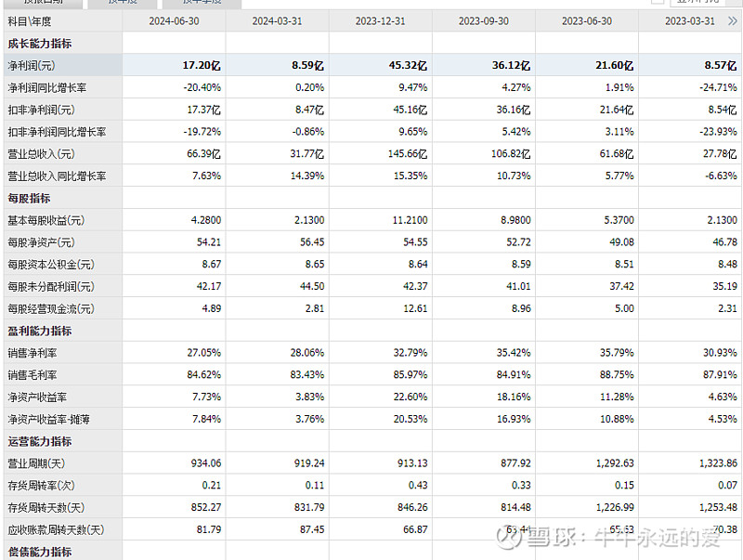Click the 每股未分配利润 value 44.50
This screenshot has height=560, width=743.
pyautogui.click(x=312, y=287)
